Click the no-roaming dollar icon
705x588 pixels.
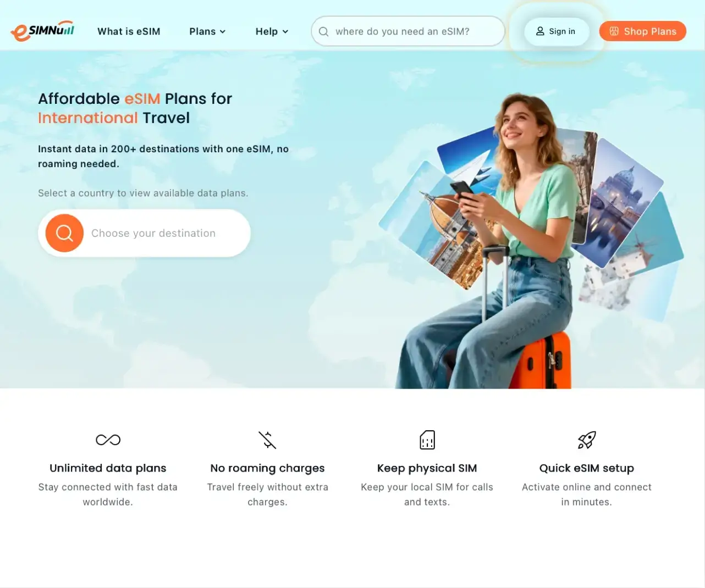coord(267,440)
